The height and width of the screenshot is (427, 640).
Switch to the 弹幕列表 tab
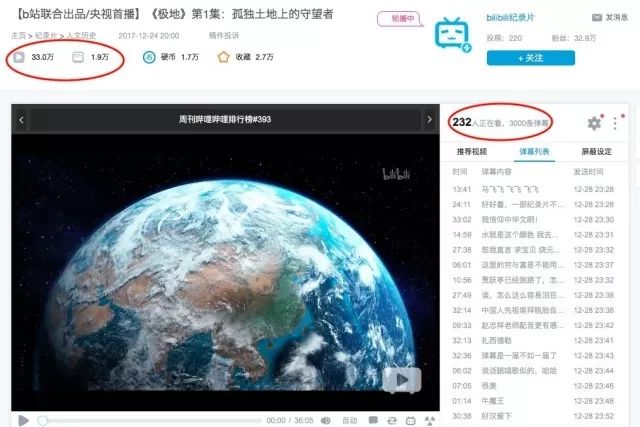tap(534, 151)
